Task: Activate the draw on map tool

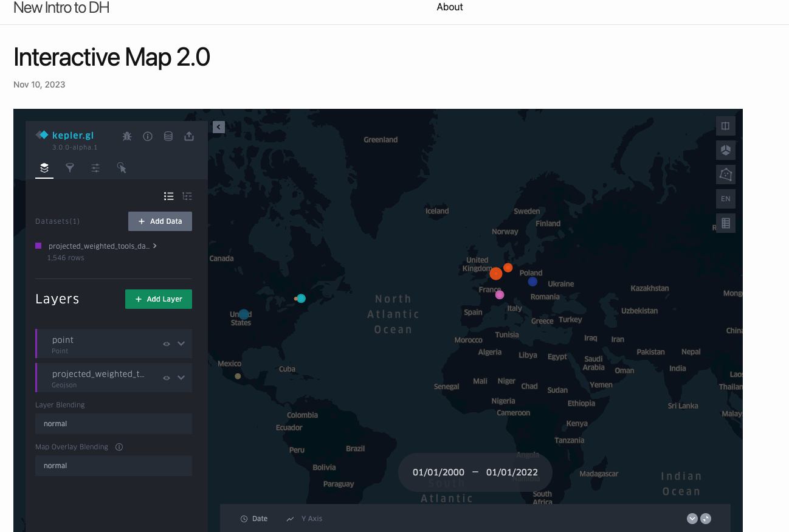Action: (x=725, y=174)
